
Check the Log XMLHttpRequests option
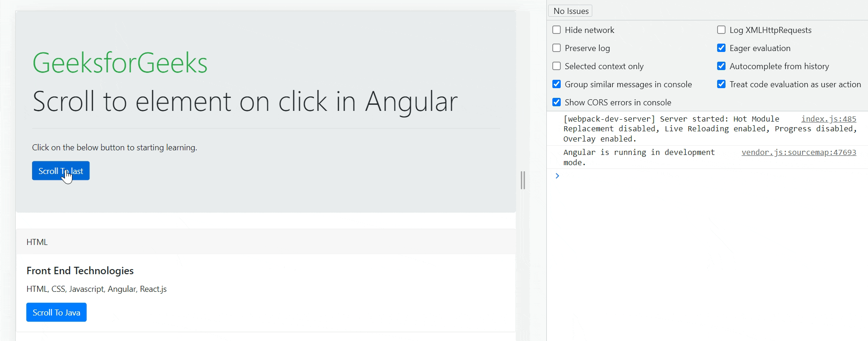[x=721, y=30]
